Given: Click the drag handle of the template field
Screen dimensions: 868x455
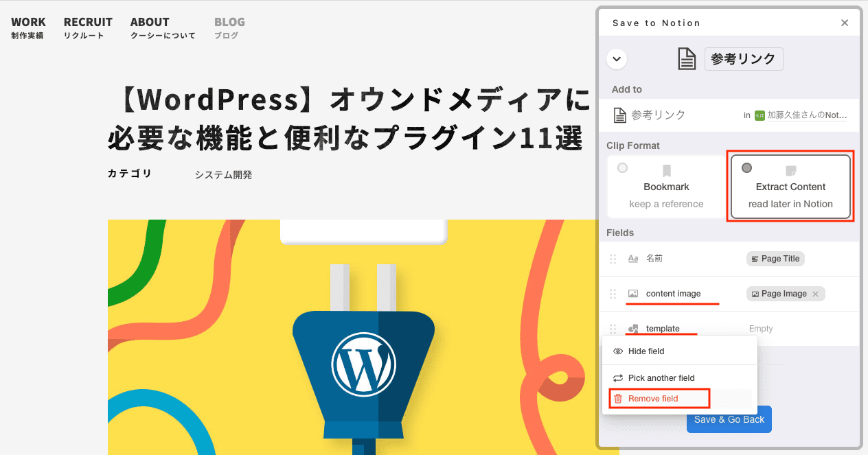Looking at the screenshot, I should [613, 329].
